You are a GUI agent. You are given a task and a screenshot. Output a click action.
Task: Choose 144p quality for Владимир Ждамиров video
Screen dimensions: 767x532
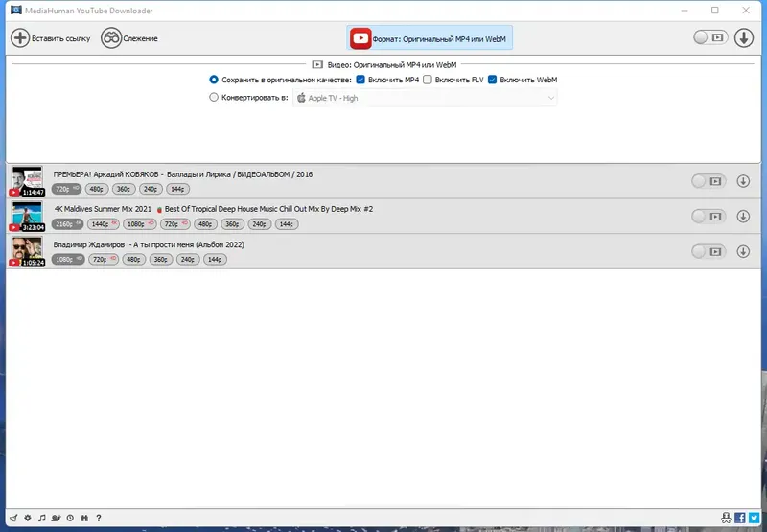(x=215, y=259)
